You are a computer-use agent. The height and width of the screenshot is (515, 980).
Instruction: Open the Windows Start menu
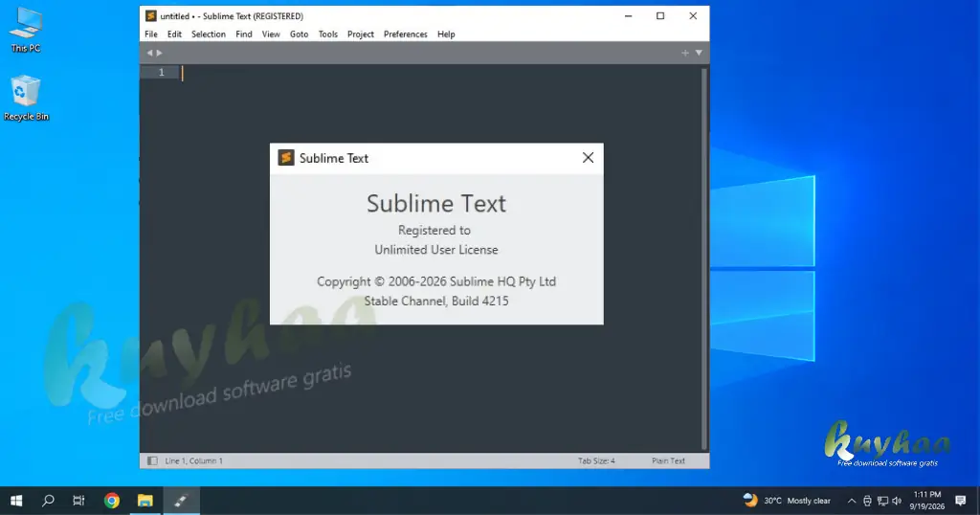pyautogui.click(x=16, y=501)
